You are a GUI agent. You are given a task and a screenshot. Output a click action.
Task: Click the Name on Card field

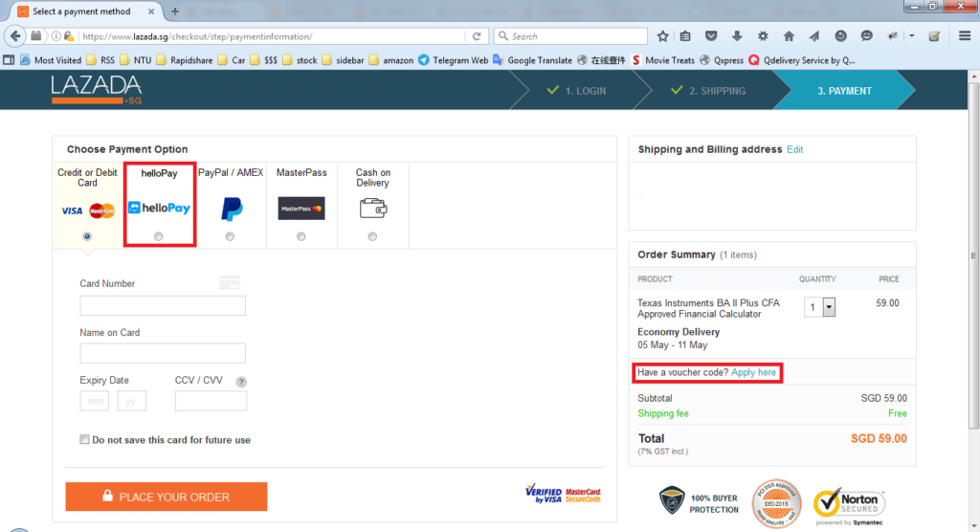pyautogui.click(x=163, y=353)
